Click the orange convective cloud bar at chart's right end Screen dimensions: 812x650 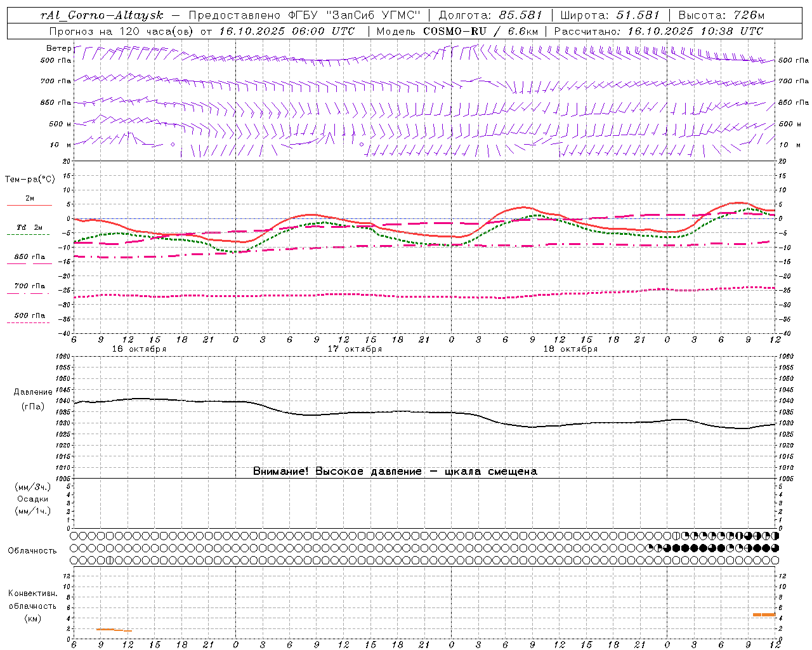click(x=764, y=614)
